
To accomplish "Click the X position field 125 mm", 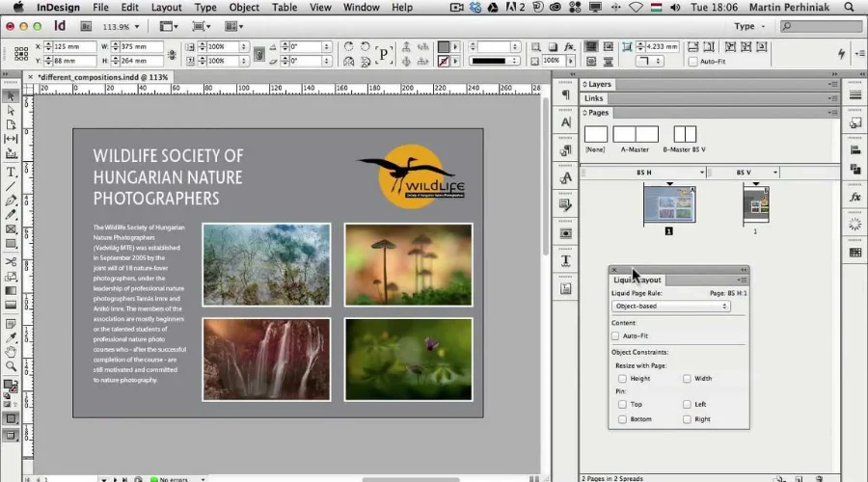I will (x=74, y=46).
